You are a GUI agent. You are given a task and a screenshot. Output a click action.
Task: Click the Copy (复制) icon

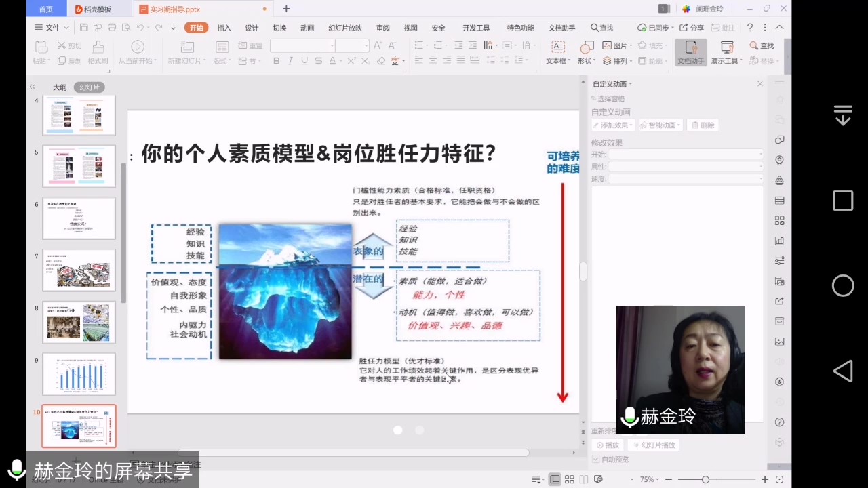[x=61, y=61]
